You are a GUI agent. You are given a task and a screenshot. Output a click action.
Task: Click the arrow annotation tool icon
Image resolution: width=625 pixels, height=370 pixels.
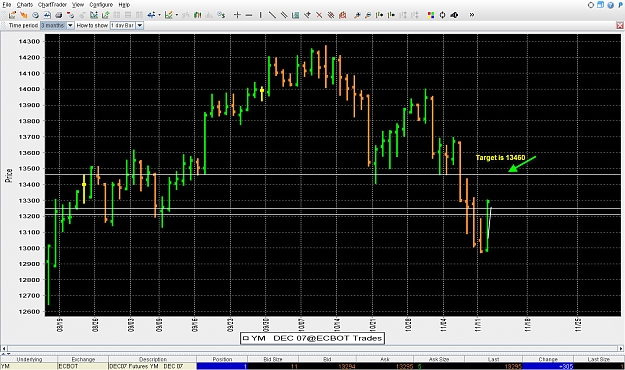pos(307,15)
